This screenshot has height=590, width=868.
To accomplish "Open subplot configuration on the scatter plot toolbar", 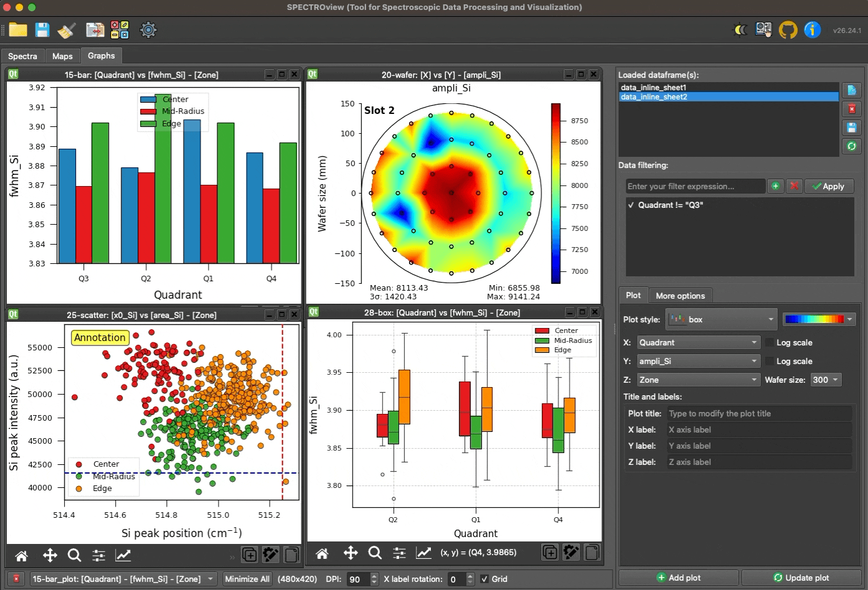I will coord(98,555).
